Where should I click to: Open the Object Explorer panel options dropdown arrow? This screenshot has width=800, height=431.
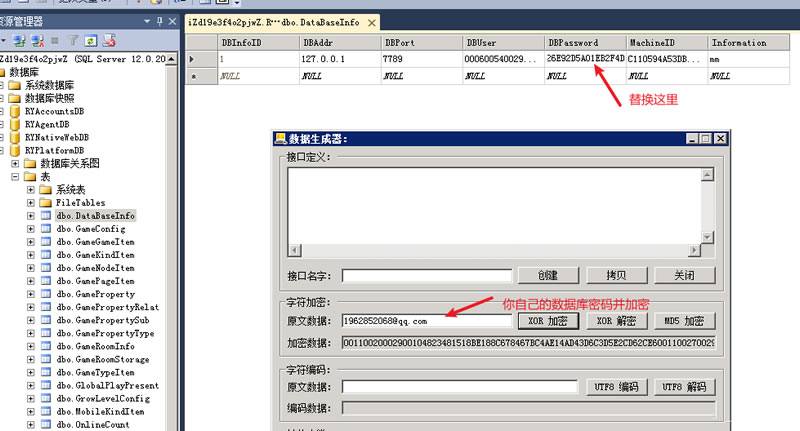click(x=148, y=20)
